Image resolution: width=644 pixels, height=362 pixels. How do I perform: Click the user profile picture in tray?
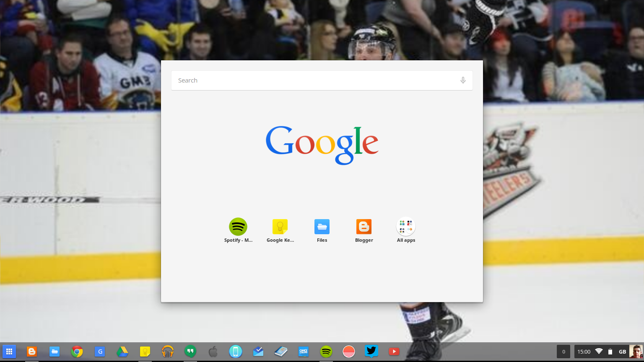pyautogui.click(x=636, y=352)
